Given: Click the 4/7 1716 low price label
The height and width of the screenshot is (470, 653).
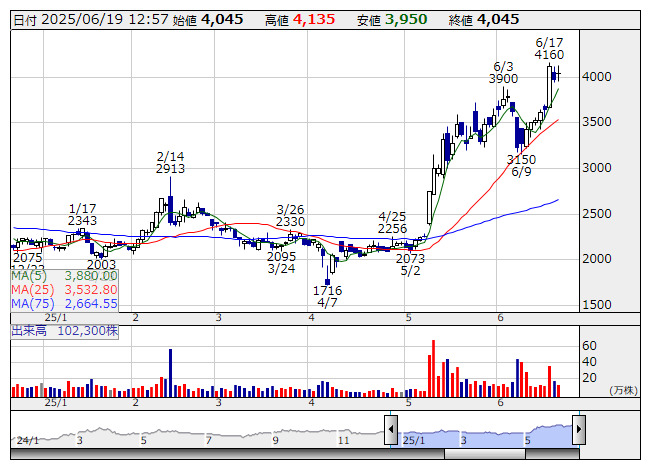Looking at the screenshot, I should tap(326, 296).
